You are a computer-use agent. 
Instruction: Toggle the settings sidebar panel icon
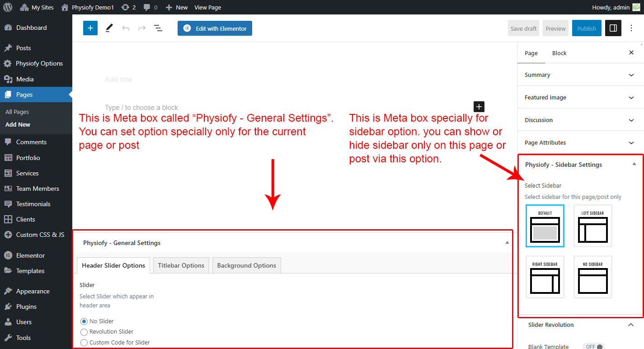click(x=613, y=28)
